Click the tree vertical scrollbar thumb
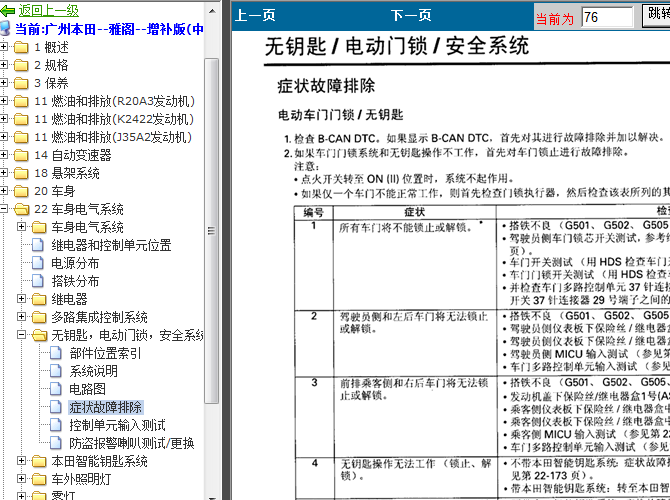 coord(212,231)
